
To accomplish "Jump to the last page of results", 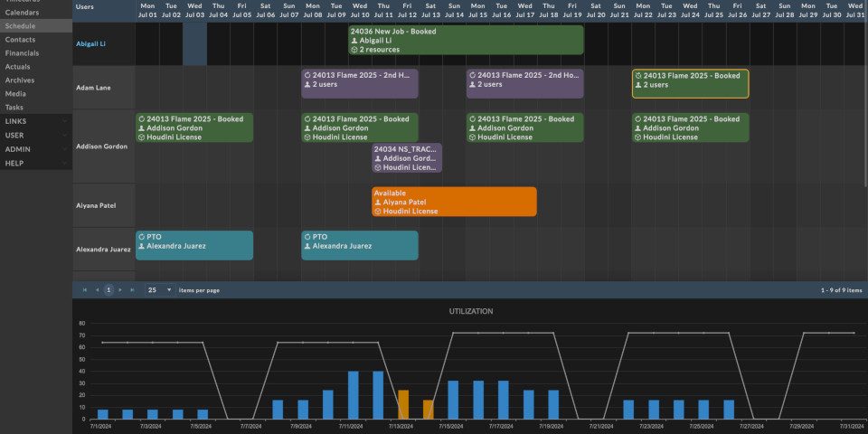I will (x=132, y=290).
